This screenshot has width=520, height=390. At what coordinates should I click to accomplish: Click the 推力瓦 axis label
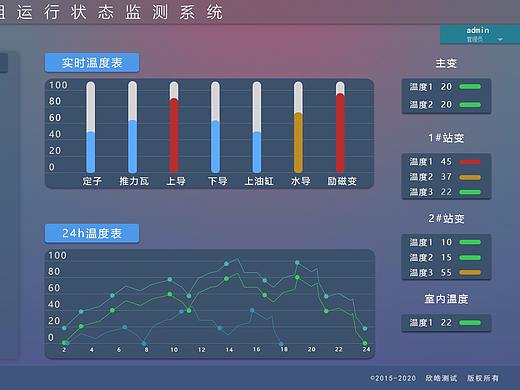[x=134, y=181]
